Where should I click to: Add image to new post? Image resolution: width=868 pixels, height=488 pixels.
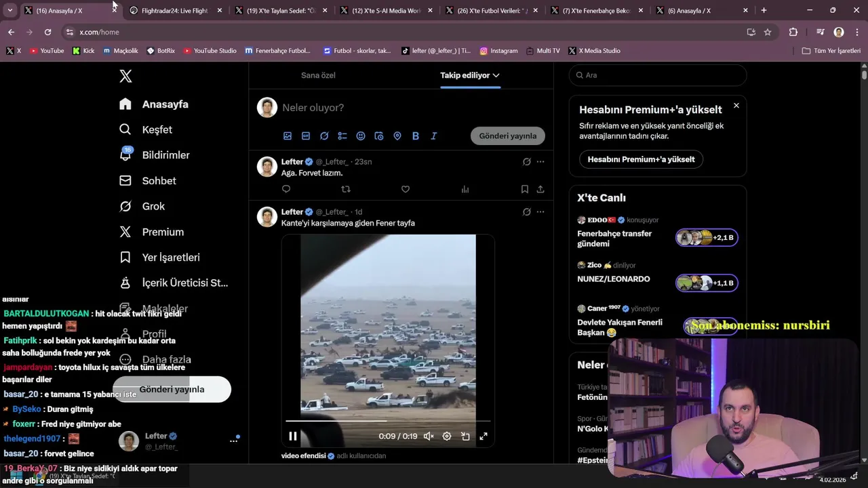[x=288, y=136]
